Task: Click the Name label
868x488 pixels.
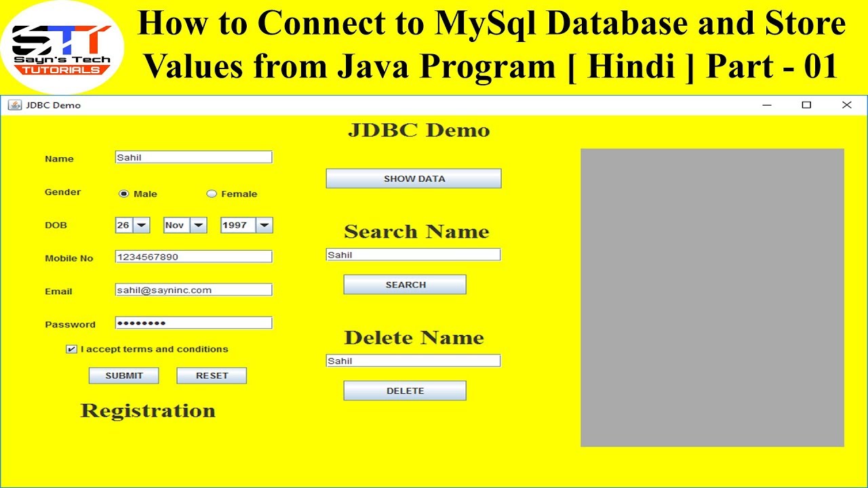Action: point(59,159)
